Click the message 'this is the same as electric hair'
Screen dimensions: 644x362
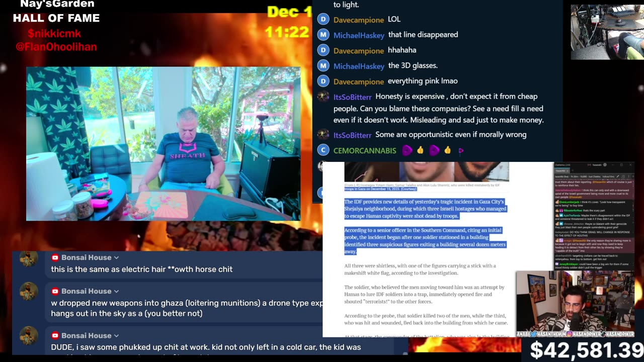[x=142, y=269]
